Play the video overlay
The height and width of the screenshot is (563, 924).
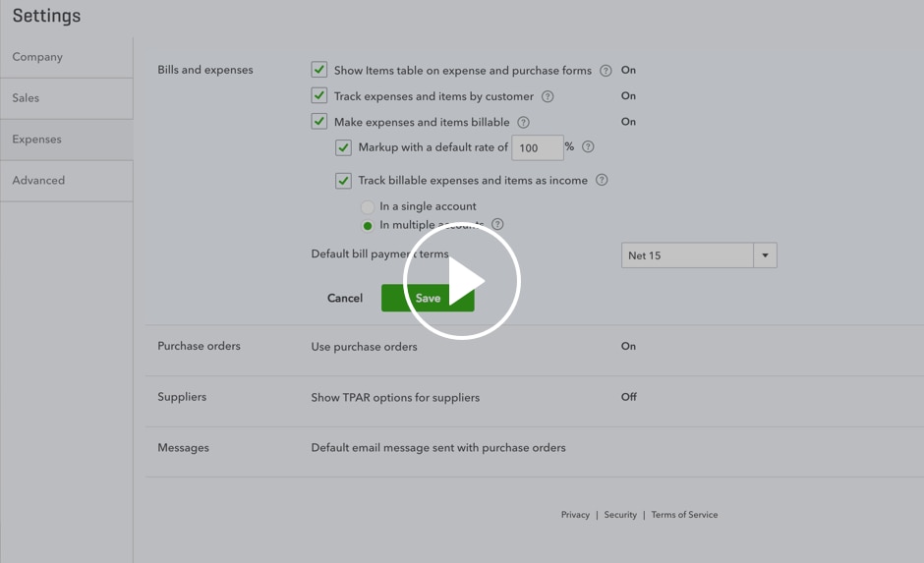[461, 281]
